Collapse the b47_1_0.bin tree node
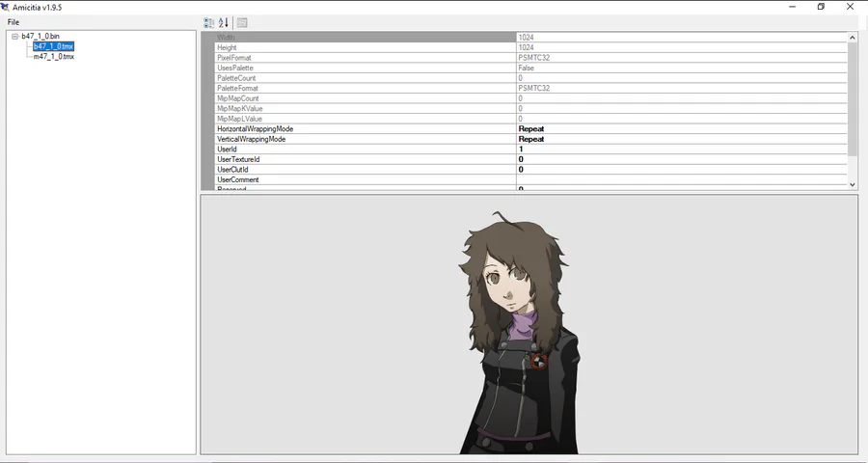Screen dimensions: 868x463 [14, 37]
